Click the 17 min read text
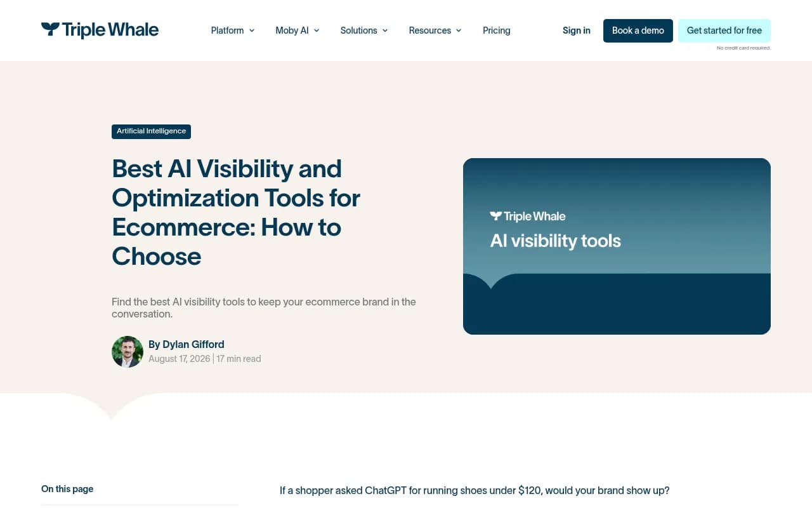This screenshot has height=508, width=812. click(239, 359)
